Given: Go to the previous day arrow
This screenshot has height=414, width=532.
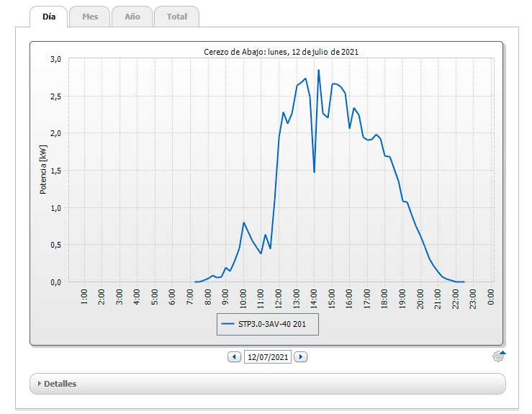Looking at the screenshot, I should click(234, 357).
